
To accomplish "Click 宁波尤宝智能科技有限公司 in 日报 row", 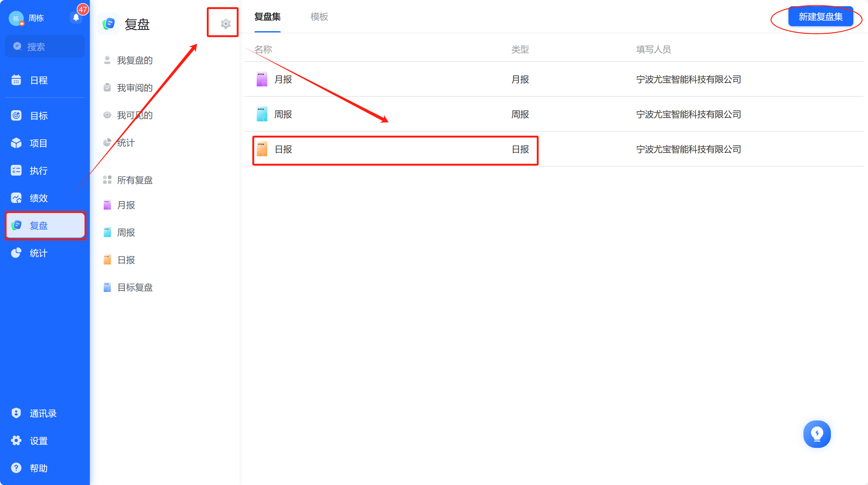I will [x=688, y=149].
